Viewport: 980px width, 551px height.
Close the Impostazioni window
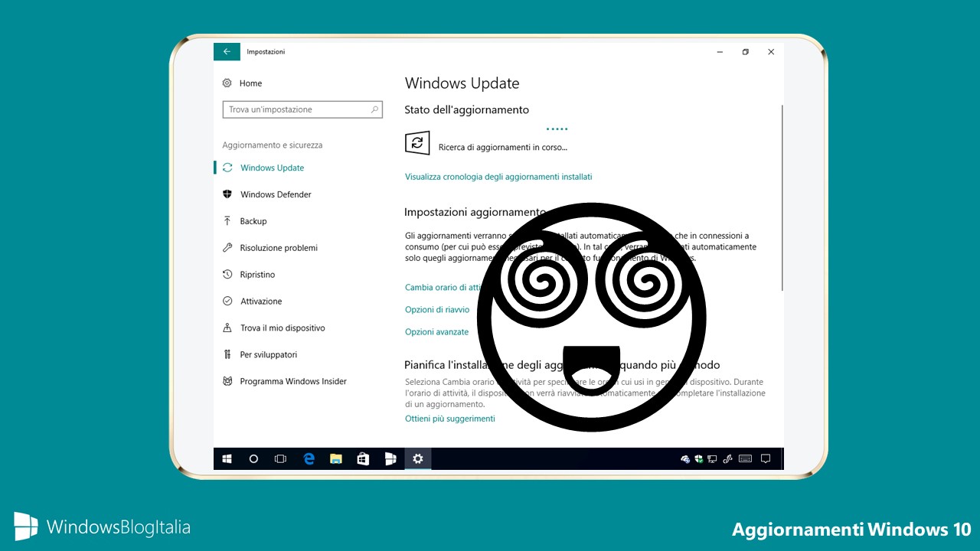point(771,52)
